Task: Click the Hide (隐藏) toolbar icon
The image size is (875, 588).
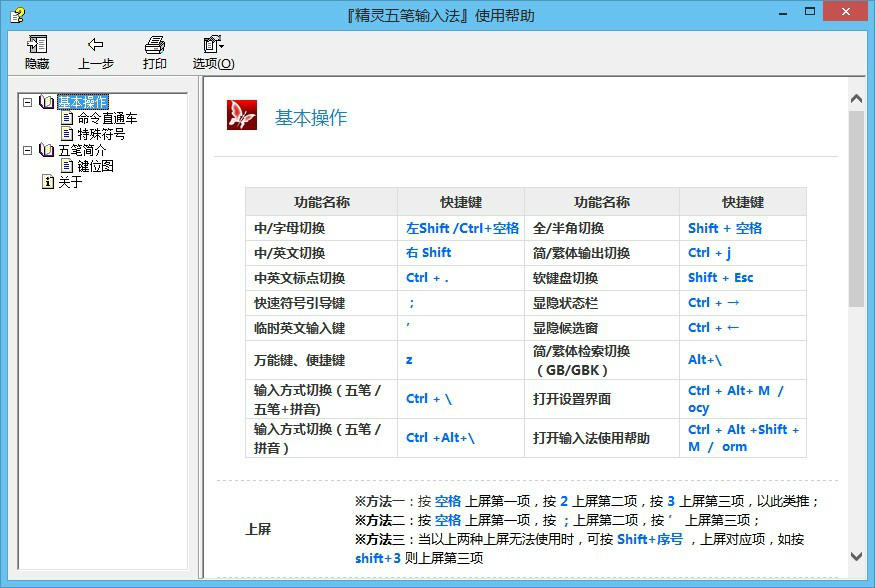Action: pyautogui.click(x=37, y=44)
